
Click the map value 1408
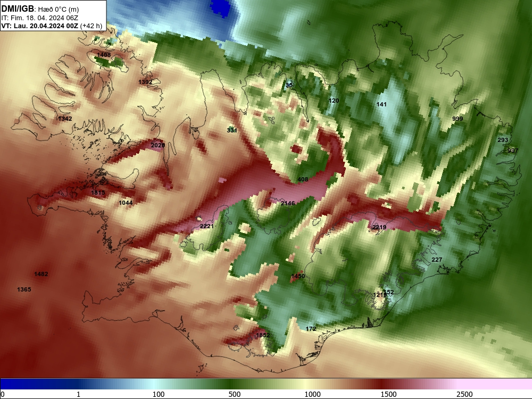pos(104,55)
